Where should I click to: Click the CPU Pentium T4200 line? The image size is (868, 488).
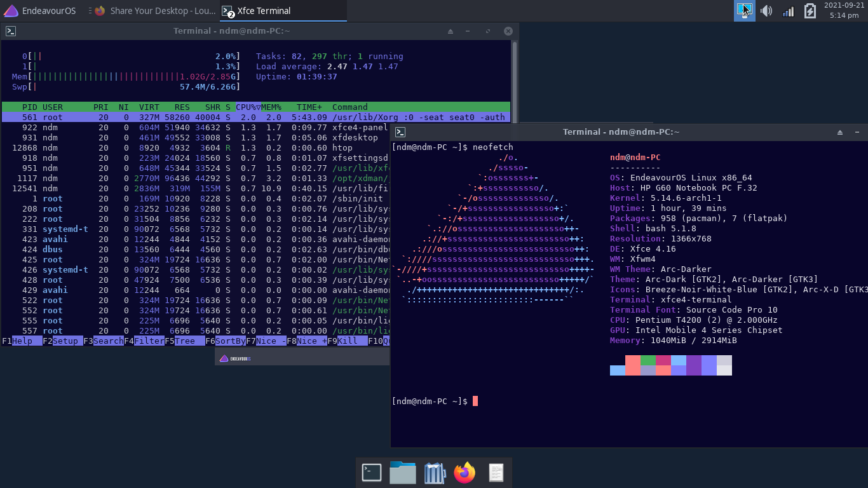(694, 320)
